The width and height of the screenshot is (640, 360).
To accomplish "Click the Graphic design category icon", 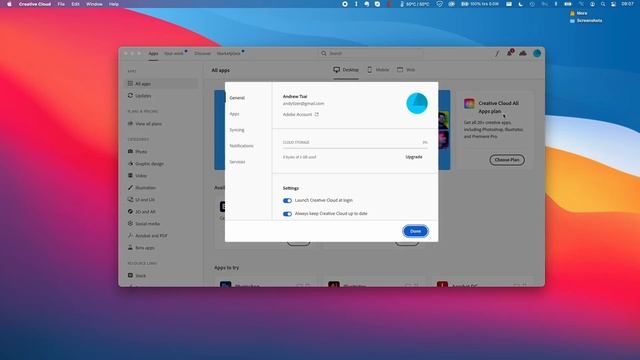I will coord(130,164).
